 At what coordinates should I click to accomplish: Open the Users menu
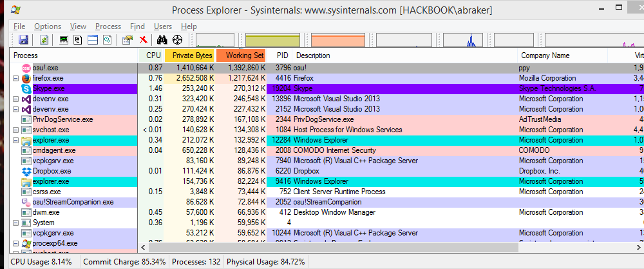click(x=163, y=26)
